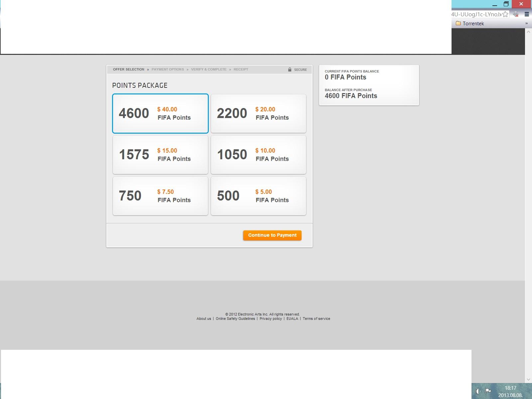Open the Torrentek bookmarks folder
Viewport: 532px width, 399px height.
pos(470,23)
